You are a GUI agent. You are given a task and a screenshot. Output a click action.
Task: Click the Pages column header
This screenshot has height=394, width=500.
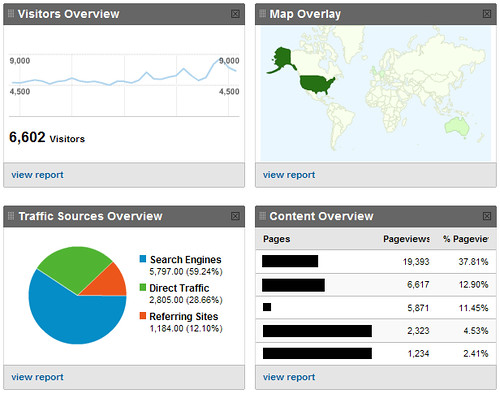(277, 239)
